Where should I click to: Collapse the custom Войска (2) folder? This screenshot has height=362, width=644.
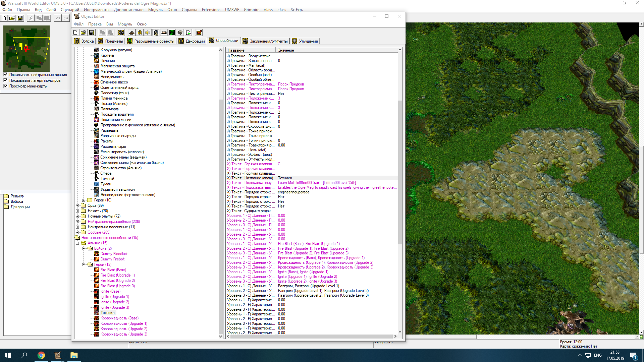[x=84, y=248]
